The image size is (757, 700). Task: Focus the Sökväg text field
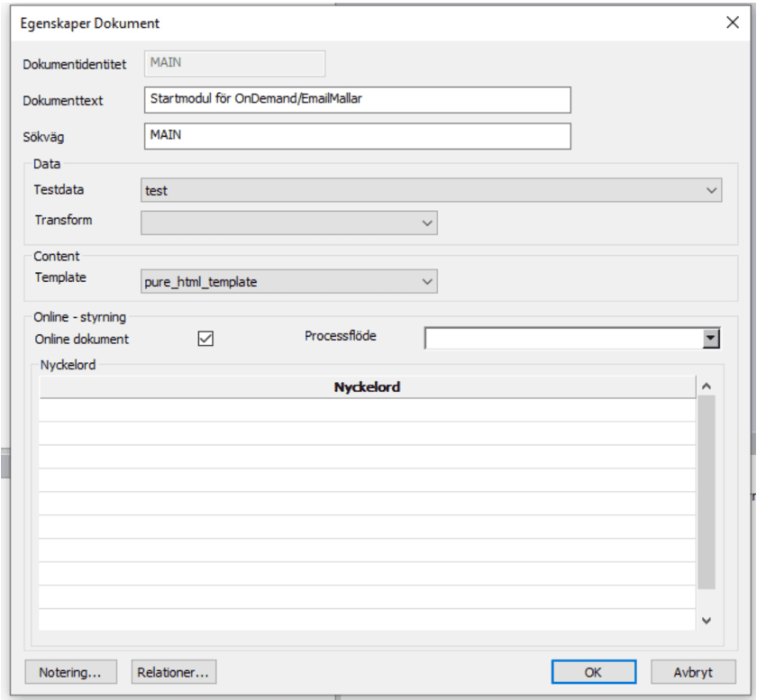click(x=357, y=135)
